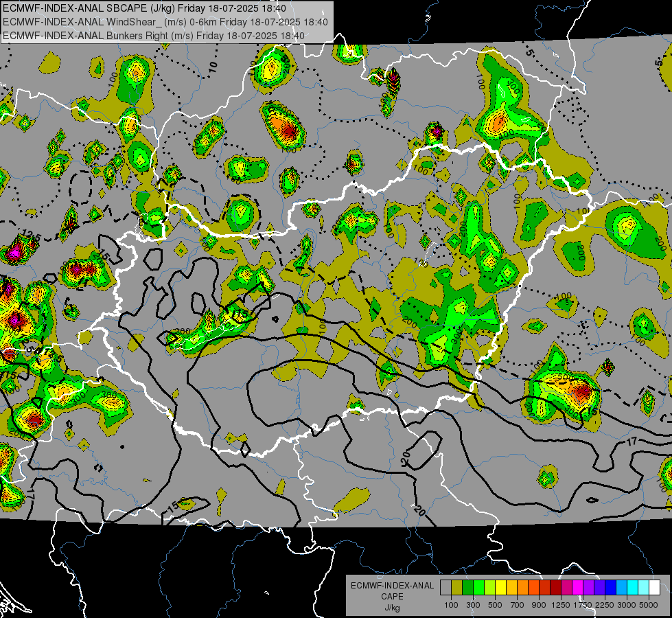Click the ECMWF-INDEX-ANAL text in the color legend

(392, 586)
